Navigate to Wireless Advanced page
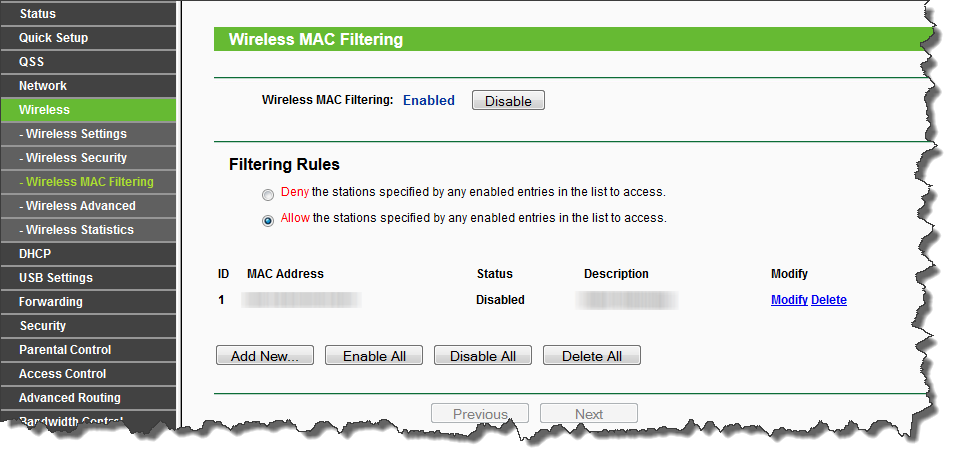959x461 pixels. (x=77, y=206)
